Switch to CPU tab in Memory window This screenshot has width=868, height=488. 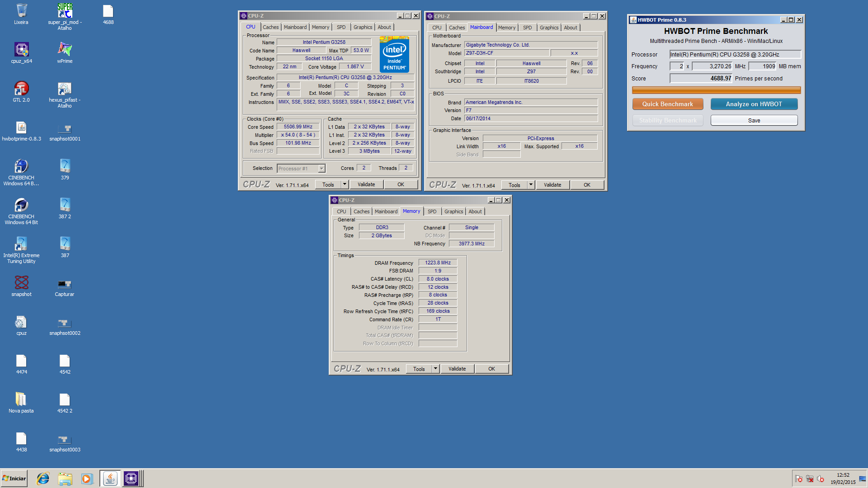341,211
